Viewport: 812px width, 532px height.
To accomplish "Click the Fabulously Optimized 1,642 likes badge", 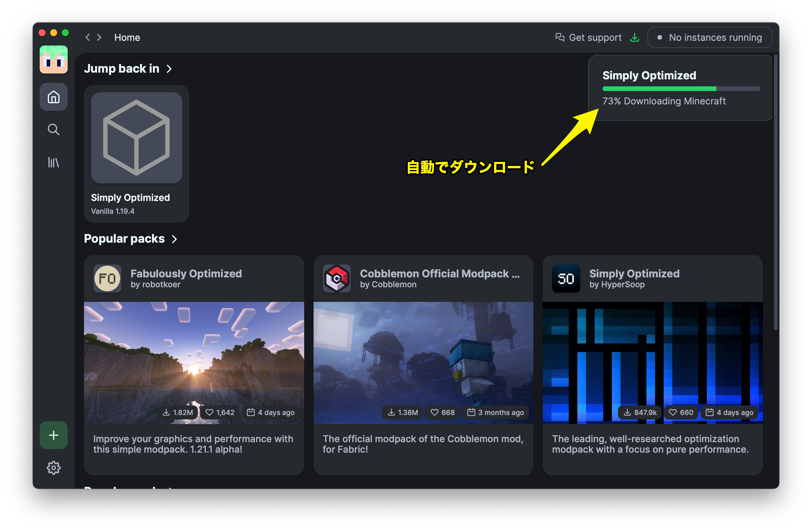I will (x=220, y=412).
